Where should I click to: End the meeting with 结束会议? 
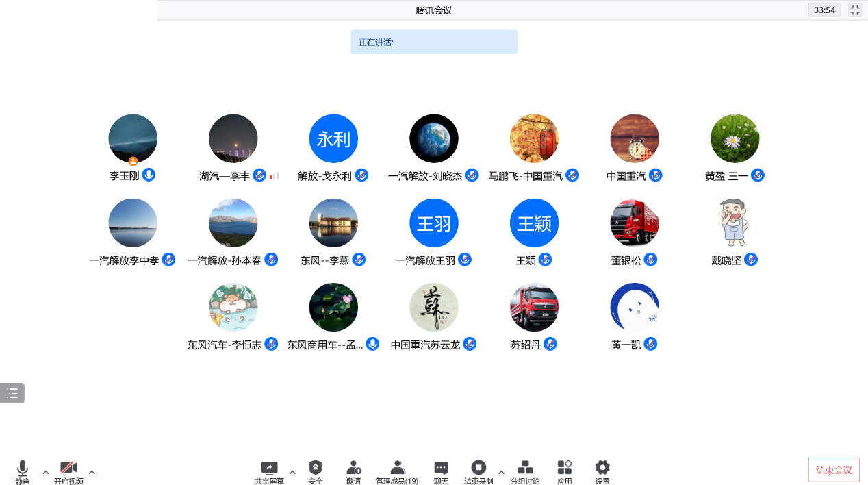coord(834,469)
